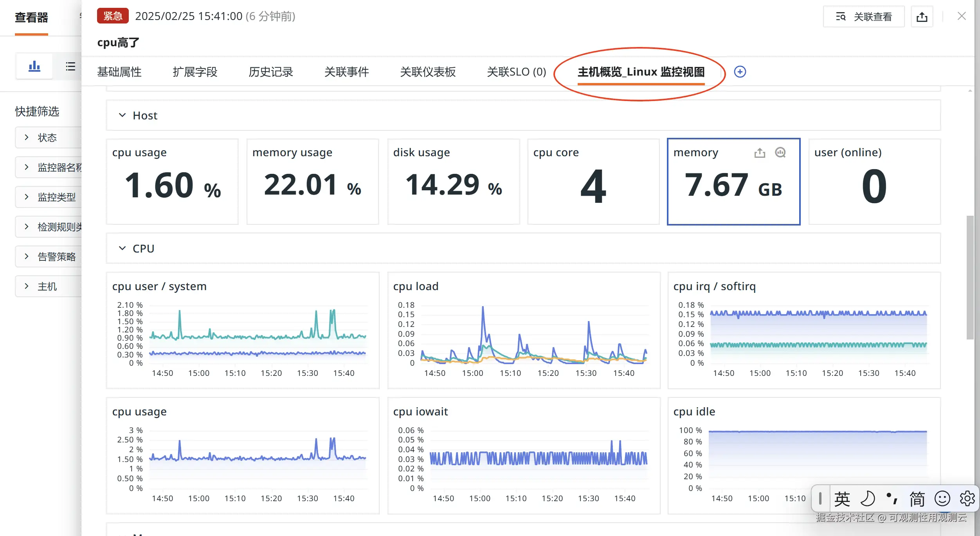Screen dimensions: 980x536
Task: Click the export icon on the memory card
Action: pos(760,153)
